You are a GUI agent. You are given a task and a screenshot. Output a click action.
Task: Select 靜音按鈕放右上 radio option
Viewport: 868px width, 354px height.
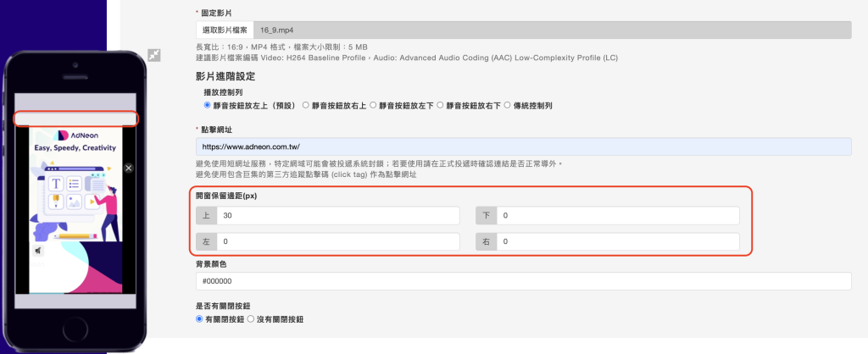pos(306,106)
